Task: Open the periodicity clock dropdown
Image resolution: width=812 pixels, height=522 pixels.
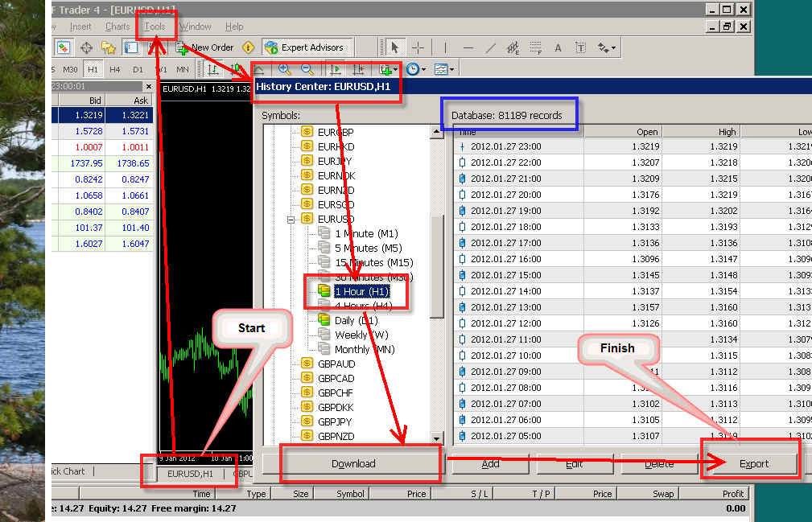Action: (x=416, y=70)
